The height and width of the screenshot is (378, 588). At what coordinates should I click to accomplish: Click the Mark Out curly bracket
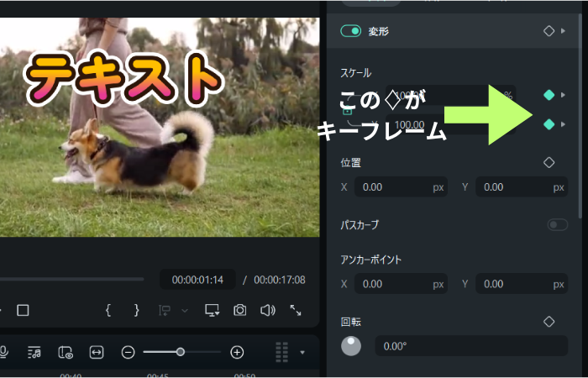136,310
